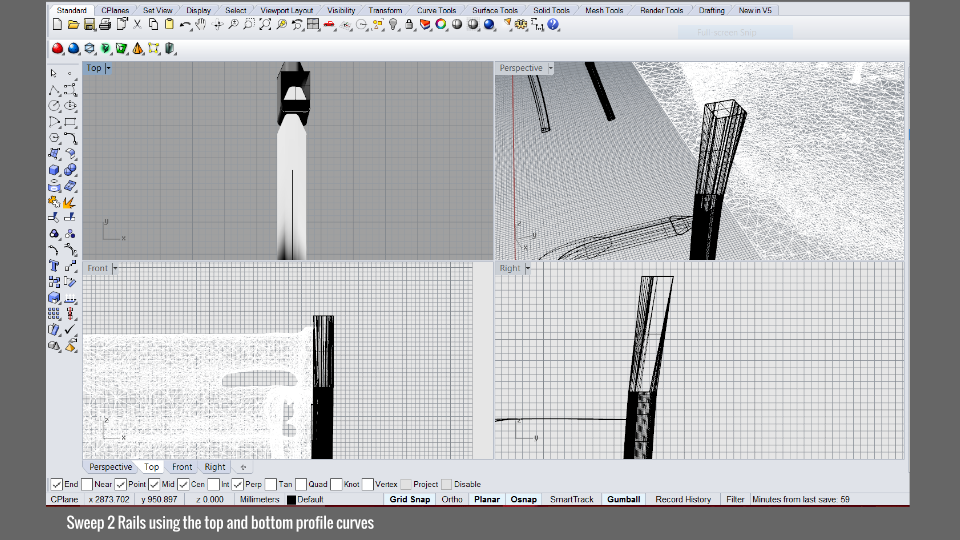Toggle Grid Snap in status bar

point(410,499)
